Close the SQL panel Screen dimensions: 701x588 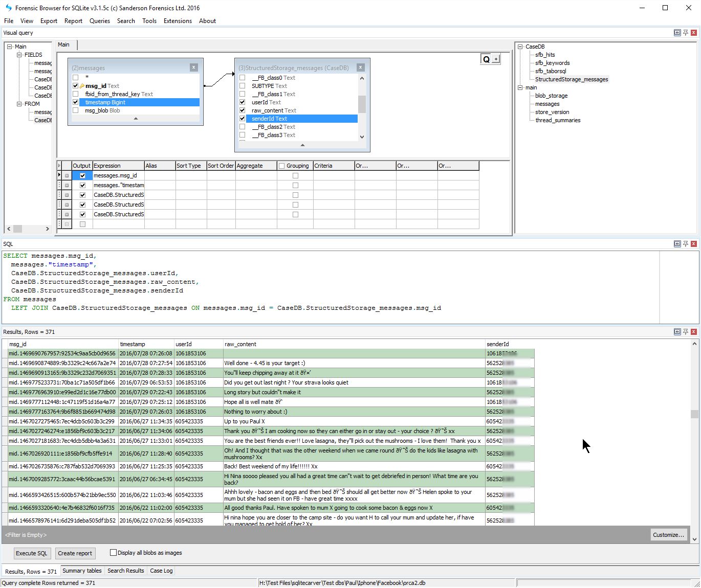tap(694, 244)
